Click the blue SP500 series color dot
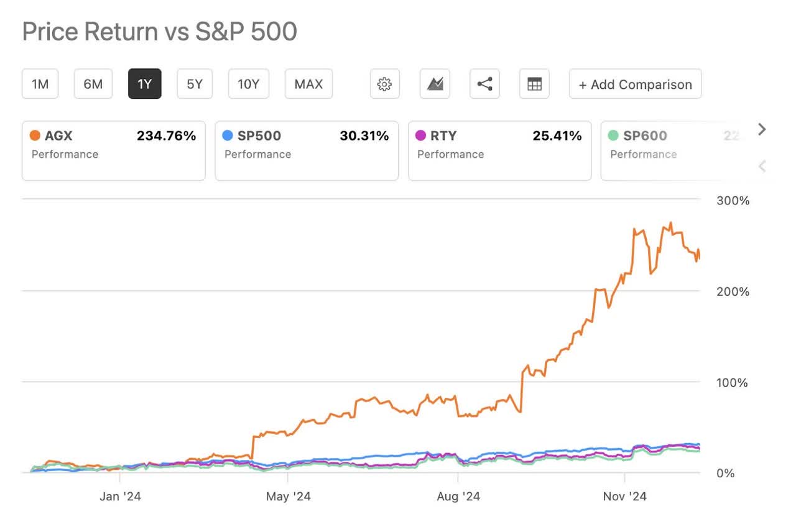 point(228,135)
